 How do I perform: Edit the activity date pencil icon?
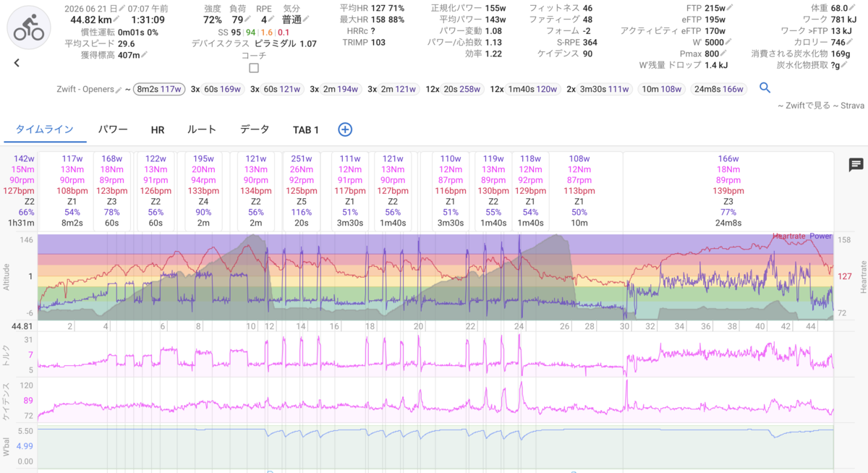click(122, 8)
